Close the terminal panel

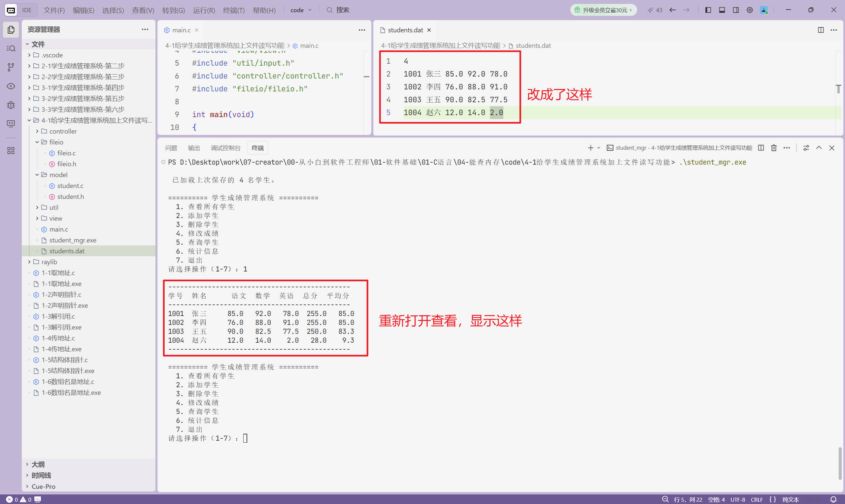pos(832,148)
